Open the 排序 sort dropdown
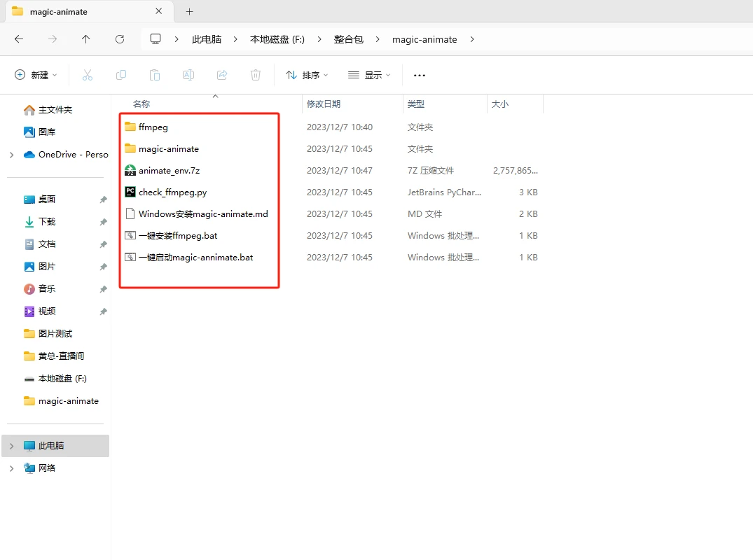The width and height of the screenshot is (753, 560). tap(307, 75)
